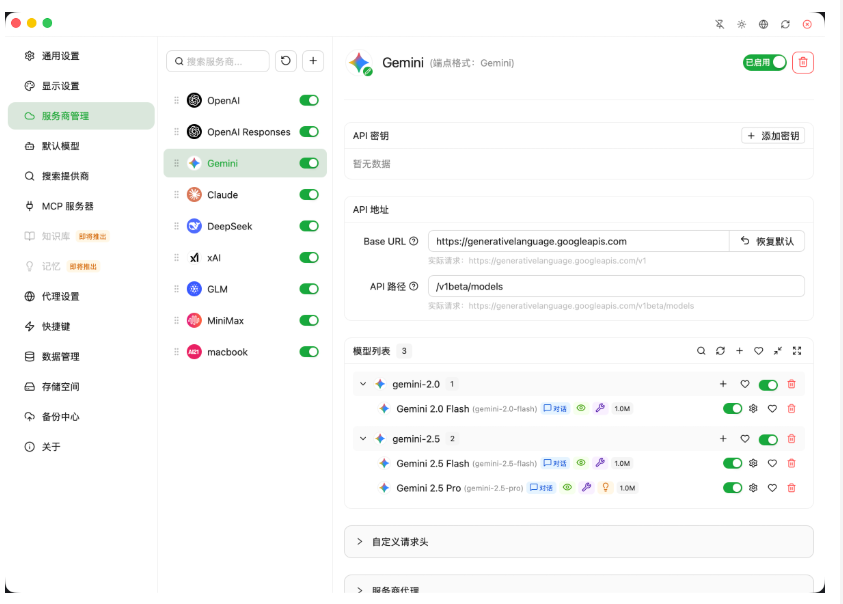Open 默认模型 in sidebar
Viewport: 843px width, 604px height.
point(81,146)
